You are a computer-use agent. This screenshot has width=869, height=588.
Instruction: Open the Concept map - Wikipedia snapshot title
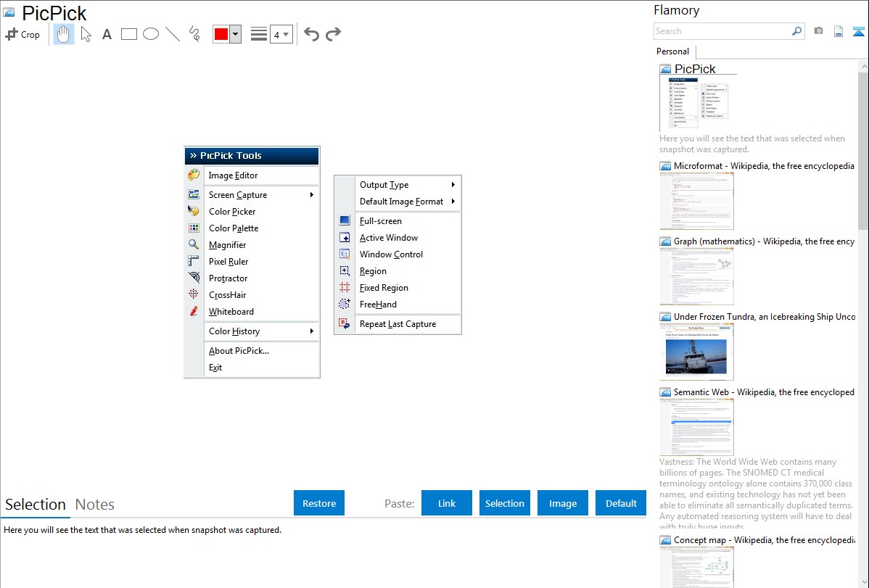(764, 539)
